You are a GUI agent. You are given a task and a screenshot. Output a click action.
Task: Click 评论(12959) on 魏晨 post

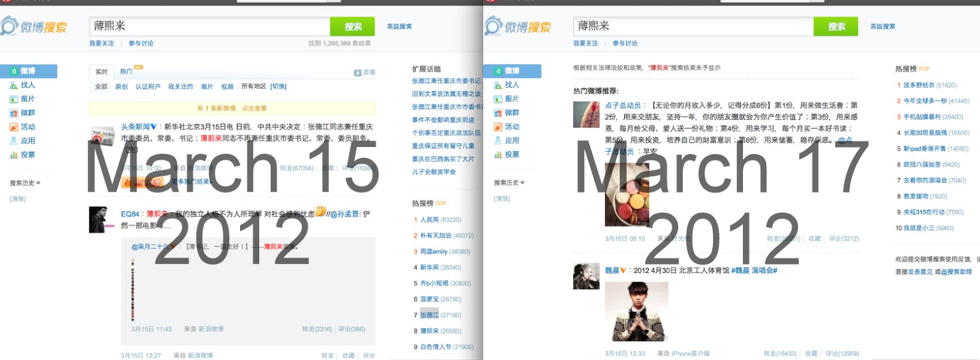click(842, 354)
